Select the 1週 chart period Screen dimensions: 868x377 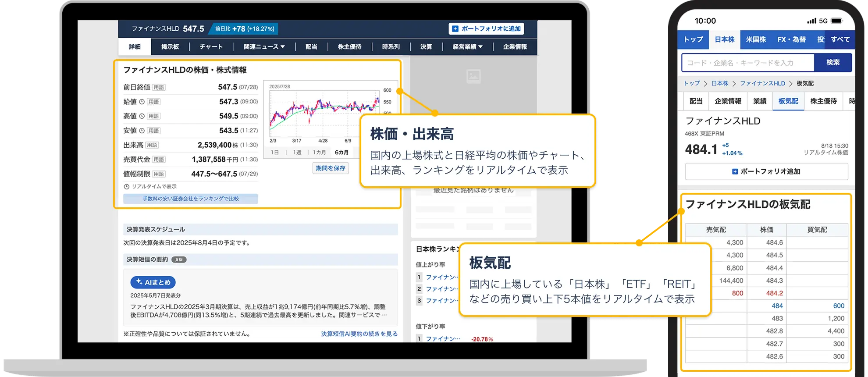(297, 153)
